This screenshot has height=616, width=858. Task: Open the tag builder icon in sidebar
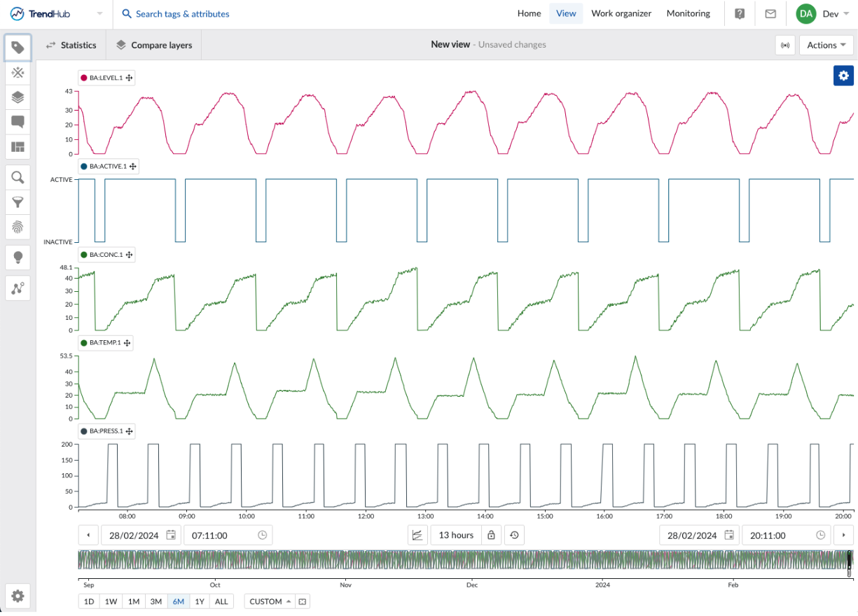[18, 73]
